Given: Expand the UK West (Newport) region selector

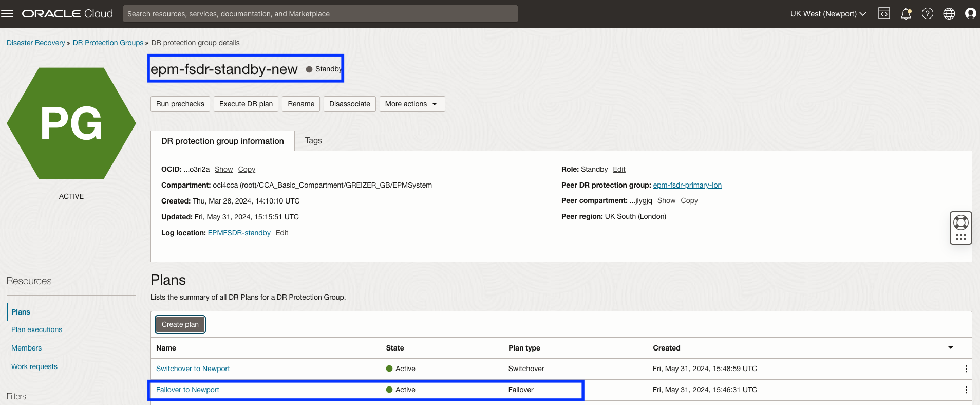Looking at the screenshot, I should 828,14.
